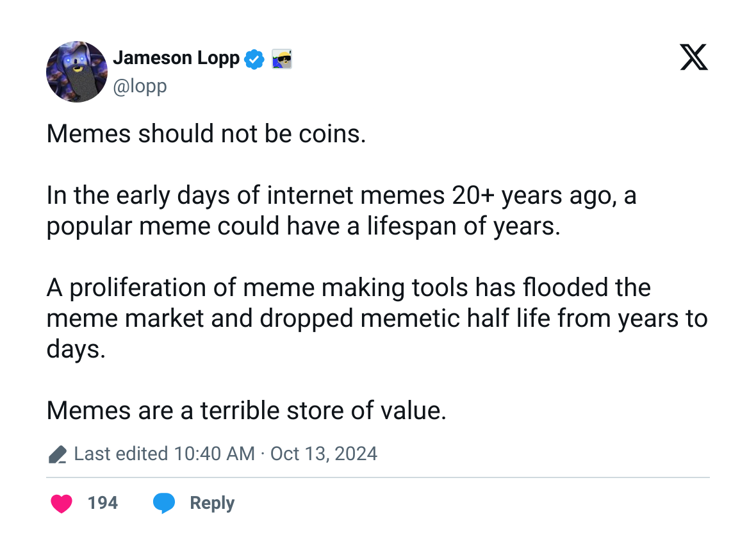The height and width of the screenshot is (555, 756).
Task: Click the pencil edit history icon
Action: [58, 454]
